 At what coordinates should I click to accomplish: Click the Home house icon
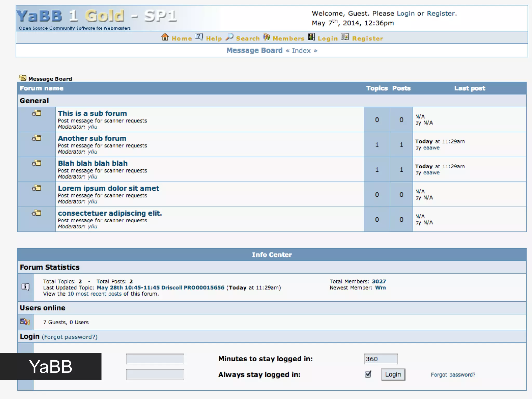coord(165,37)
